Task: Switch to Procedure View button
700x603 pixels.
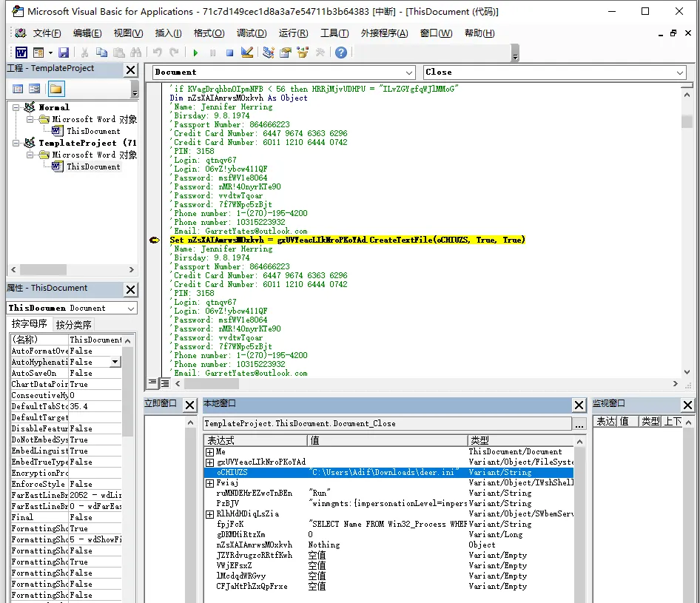Action: [152, 383]
